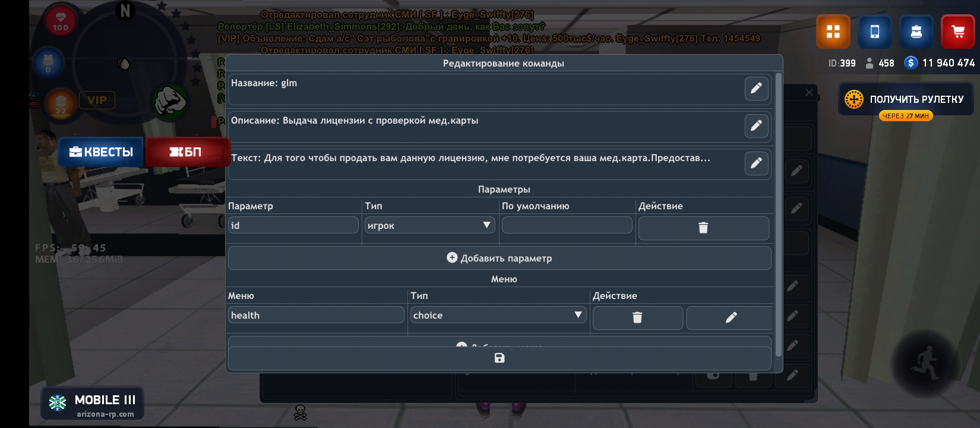Tap the heart health indicator showing 100
980x428 pixels.
point(61,21)
